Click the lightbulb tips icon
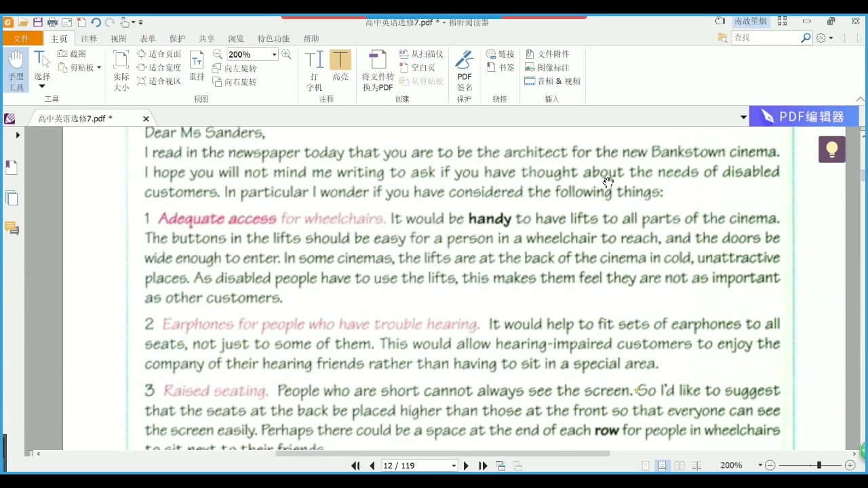 tap(832, 149)
